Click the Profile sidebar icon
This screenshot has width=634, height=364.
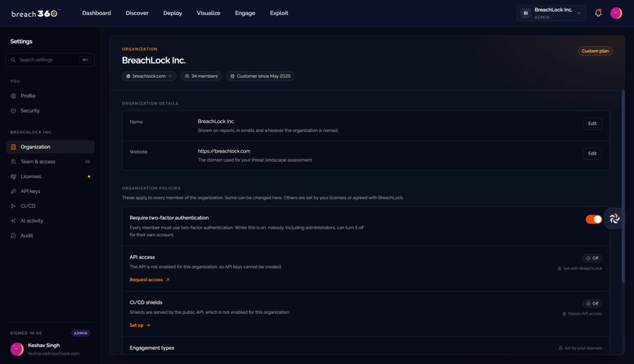click(x=14, y=96)
